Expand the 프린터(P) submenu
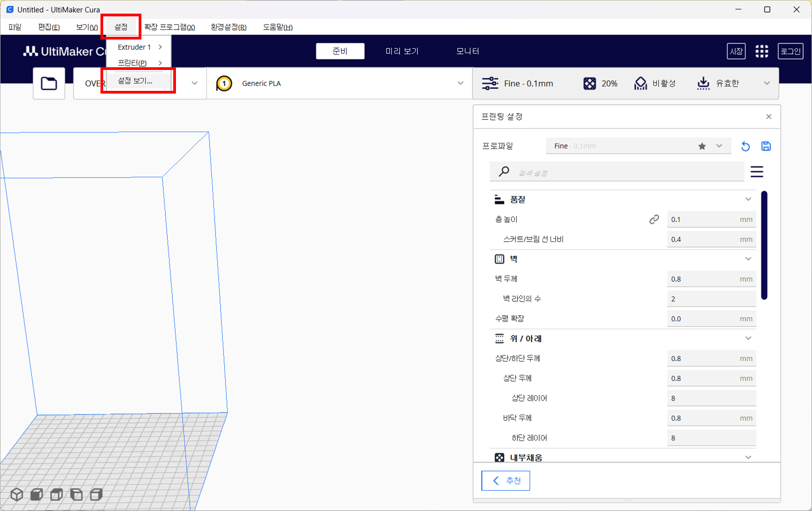 coord(139,63)
